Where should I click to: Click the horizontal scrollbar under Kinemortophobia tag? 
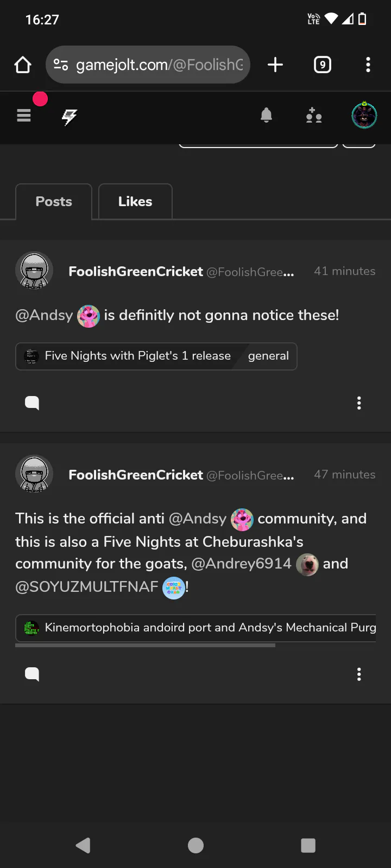[x=145, y=646]
